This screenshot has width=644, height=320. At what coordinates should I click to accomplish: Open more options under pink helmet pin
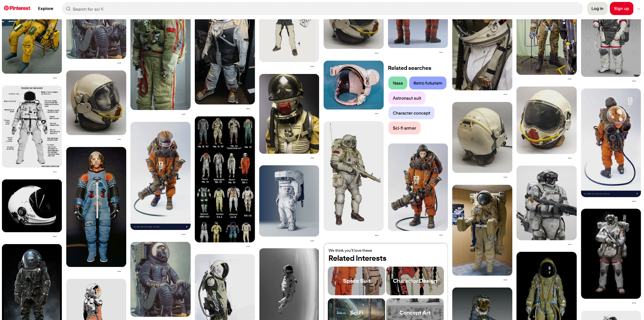coord(376,114)
